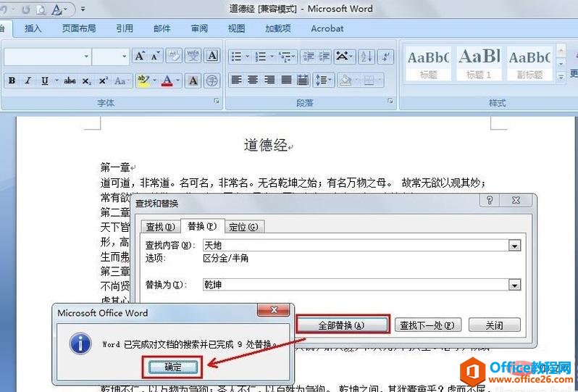Justify paragraph text
The height and width of the screenshot is (392, 578).
286,80
